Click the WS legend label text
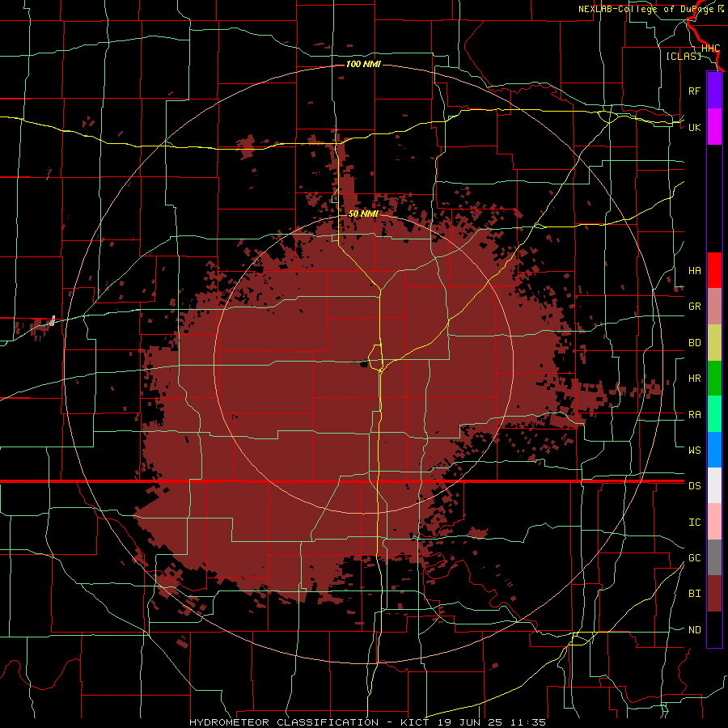The width and height of the screenshot is (728, 728). click(695, 451)
